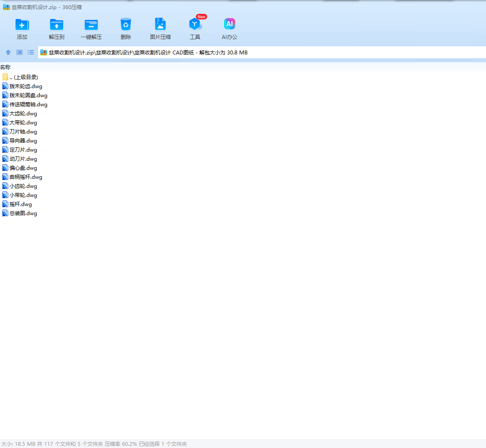
Task: Click the dwg icon beside 刀片轴.dwg
Action: click(5, 132)
